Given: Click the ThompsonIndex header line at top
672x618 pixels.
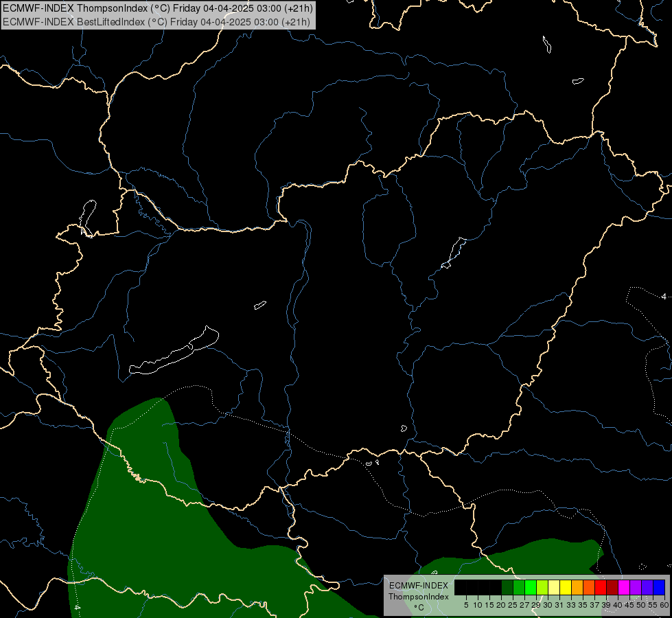Looking at the screenshot, I should (x=158, y=8).
